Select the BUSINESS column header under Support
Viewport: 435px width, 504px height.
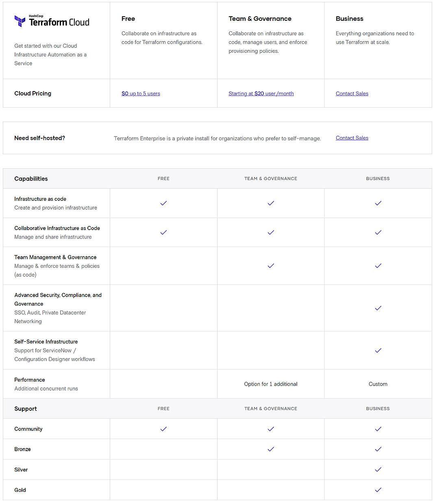[x=378, y=408]
